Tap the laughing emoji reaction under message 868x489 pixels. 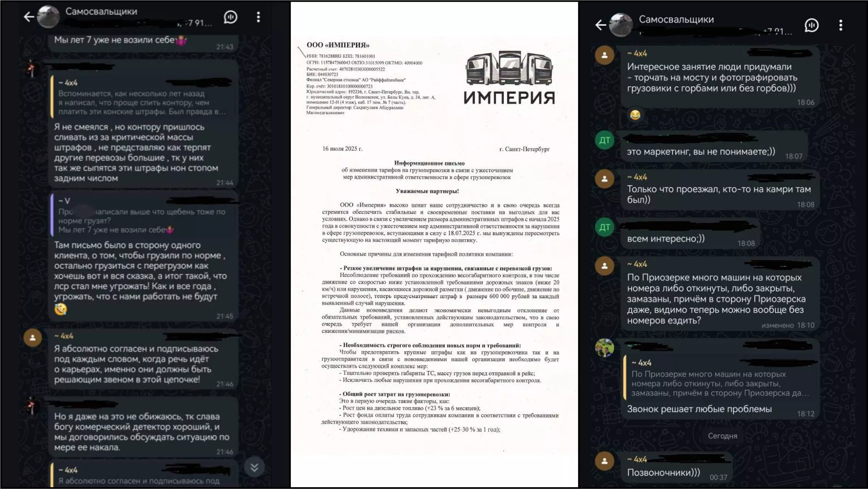click(635, 115)
